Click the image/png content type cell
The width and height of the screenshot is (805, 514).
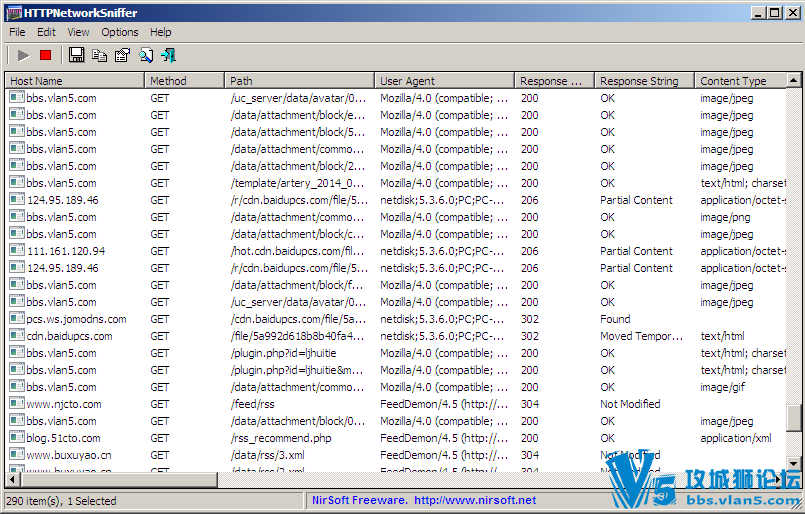725,217
